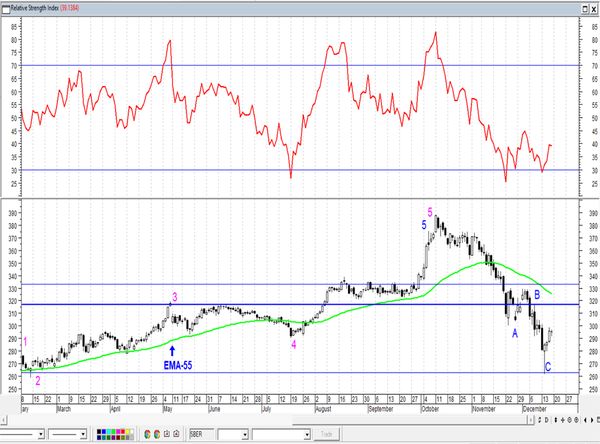Maximize the Relative Strength Index pane

coord(585,8)
